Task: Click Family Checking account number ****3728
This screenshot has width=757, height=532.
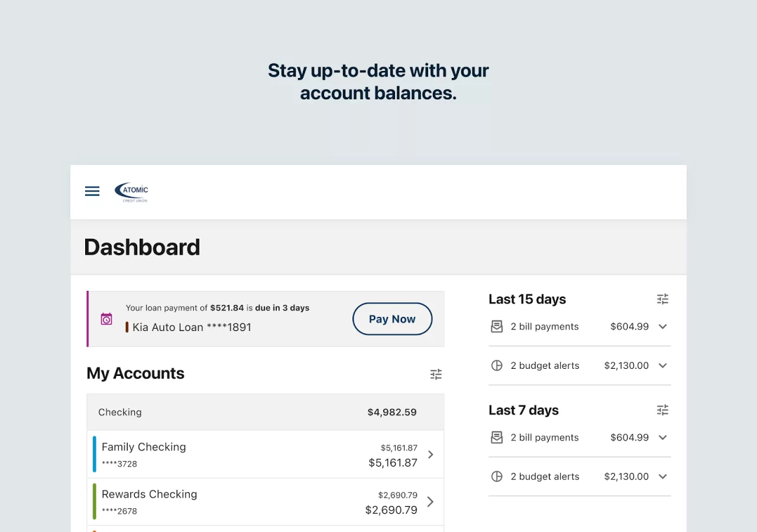Action: (x=119, y=464)
